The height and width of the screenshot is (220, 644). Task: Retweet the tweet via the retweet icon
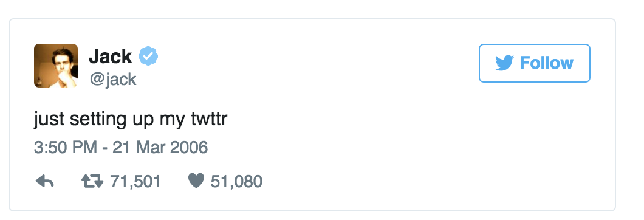[92, 181]
